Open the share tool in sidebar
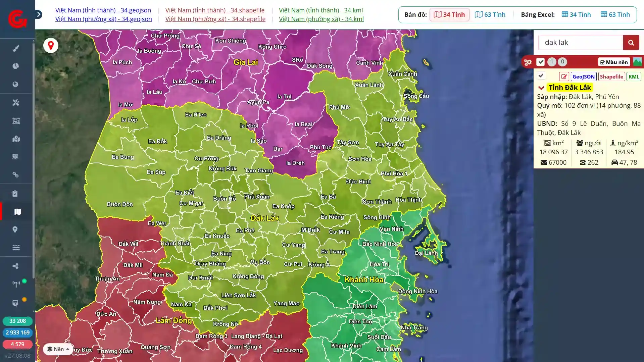644x362 pixels. (15, 266)
